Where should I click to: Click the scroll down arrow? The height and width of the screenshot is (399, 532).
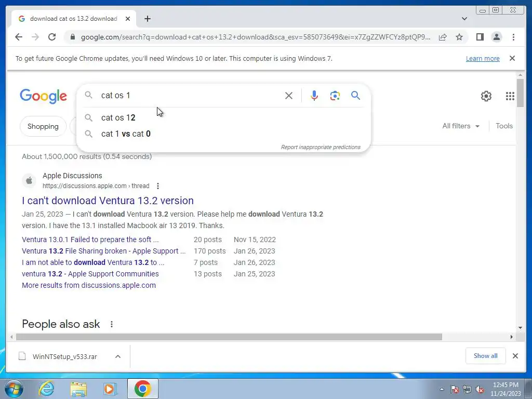click(521, 328)
